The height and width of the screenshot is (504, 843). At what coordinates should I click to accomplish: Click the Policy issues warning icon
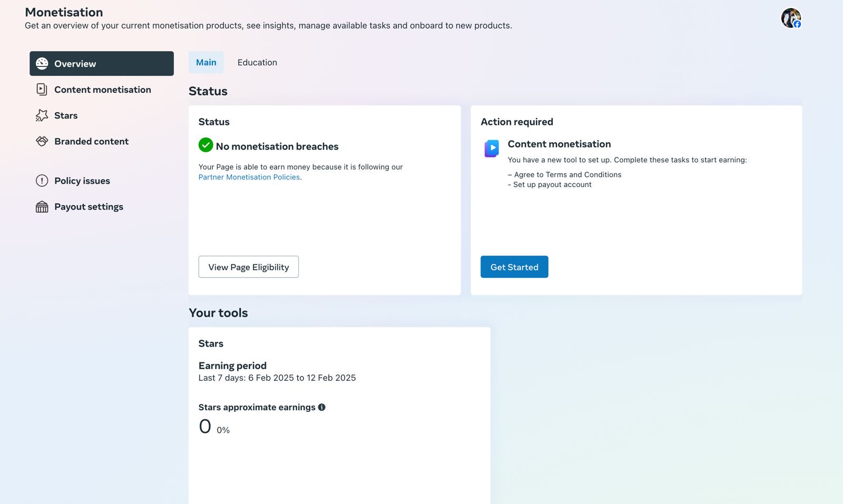(x=42, y=181)
